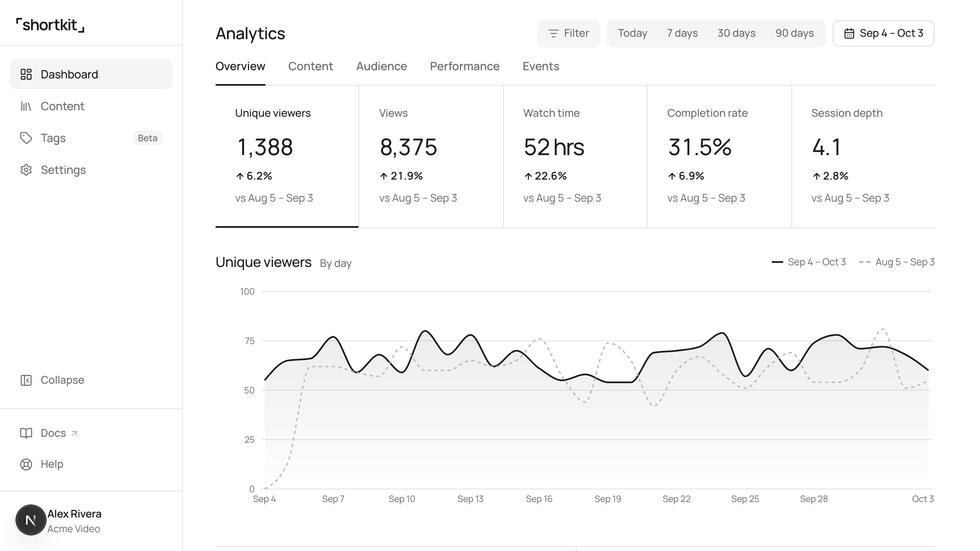Toggle the Sep 4 – Oct 3 legend series

pos(808,262)
